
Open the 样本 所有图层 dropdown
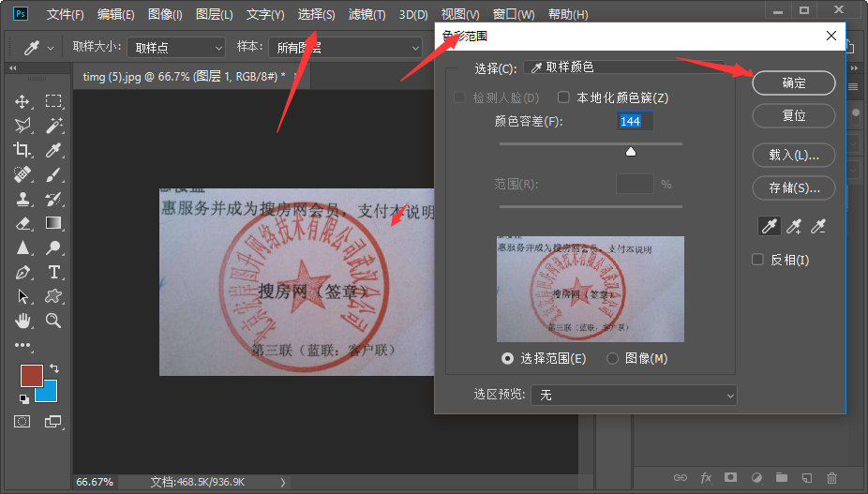click(x=346, y=48)
